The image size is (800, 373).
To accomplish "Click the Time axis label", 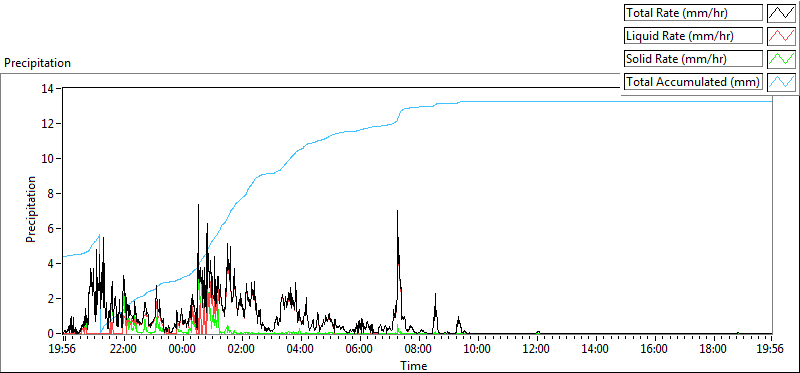I will [x=414, y=365].
